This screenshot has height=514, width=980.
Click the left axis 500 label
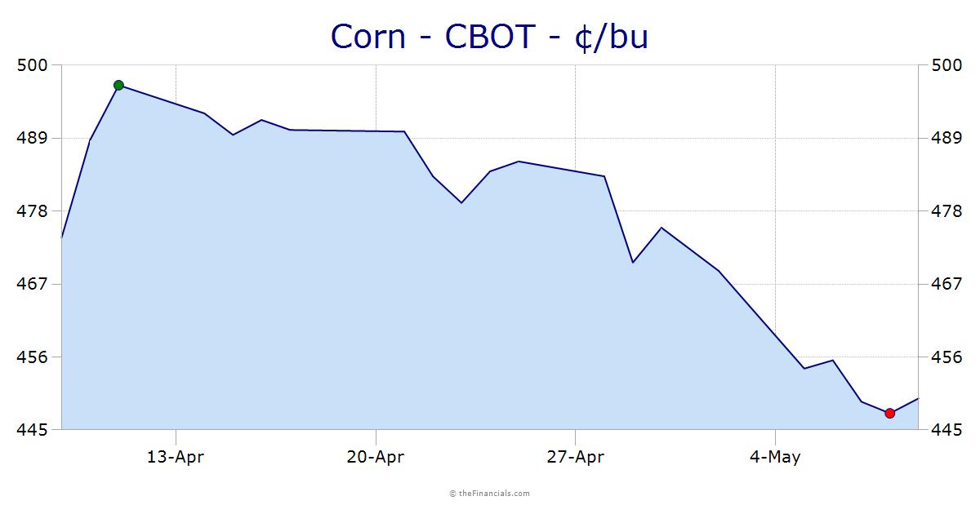33,65
